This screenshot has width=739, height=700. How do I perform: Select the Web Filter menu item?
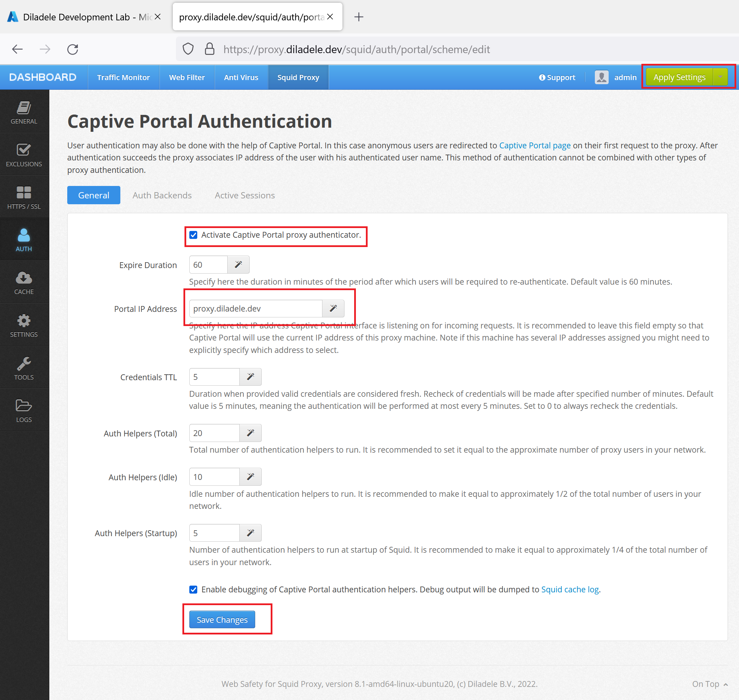187,77
